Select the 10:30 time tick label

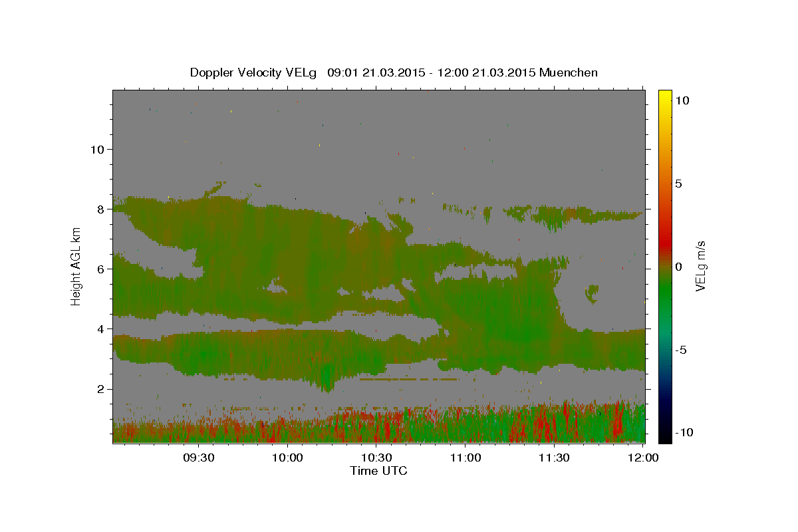(x=376, y=458)
